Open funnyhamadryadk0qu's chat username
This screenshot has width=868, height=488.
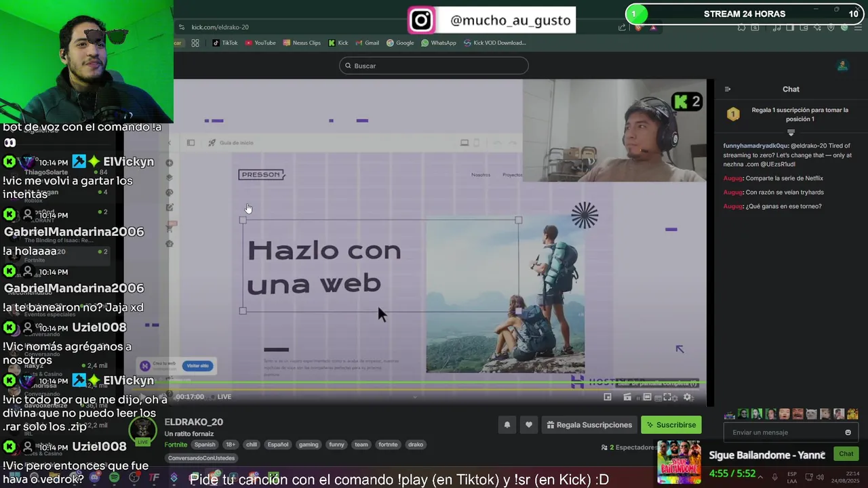pos(756,146)
